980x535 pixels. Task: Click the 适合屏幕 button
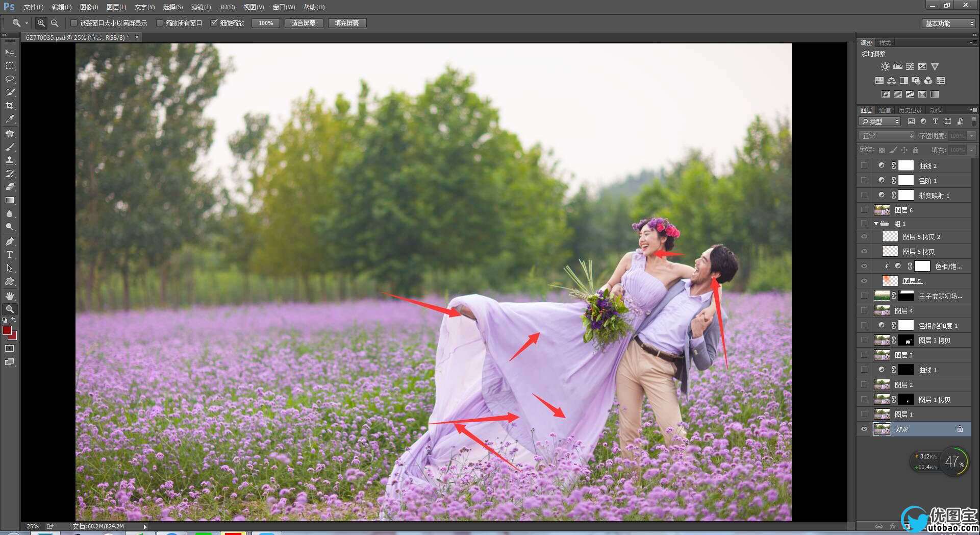[303, 23]
